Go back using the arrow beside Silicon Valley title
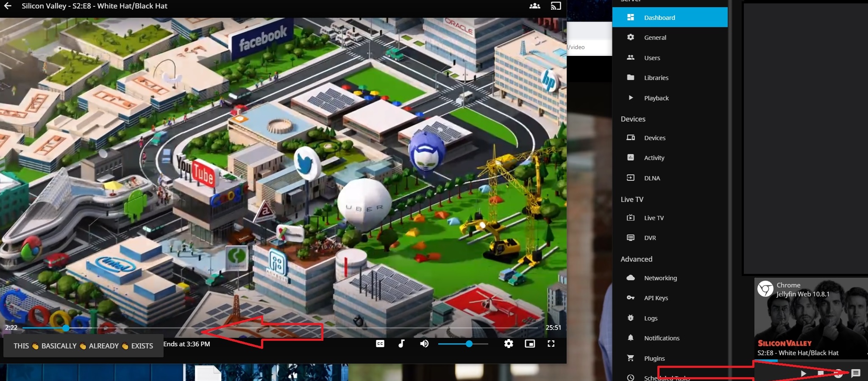 8,6
